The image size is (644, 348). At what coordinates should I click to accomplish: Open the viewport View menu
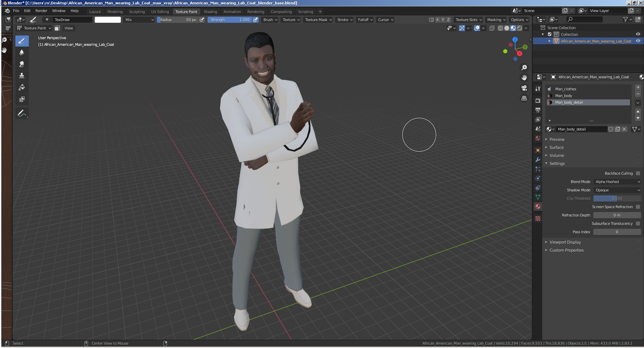click(x=69, y=28)
